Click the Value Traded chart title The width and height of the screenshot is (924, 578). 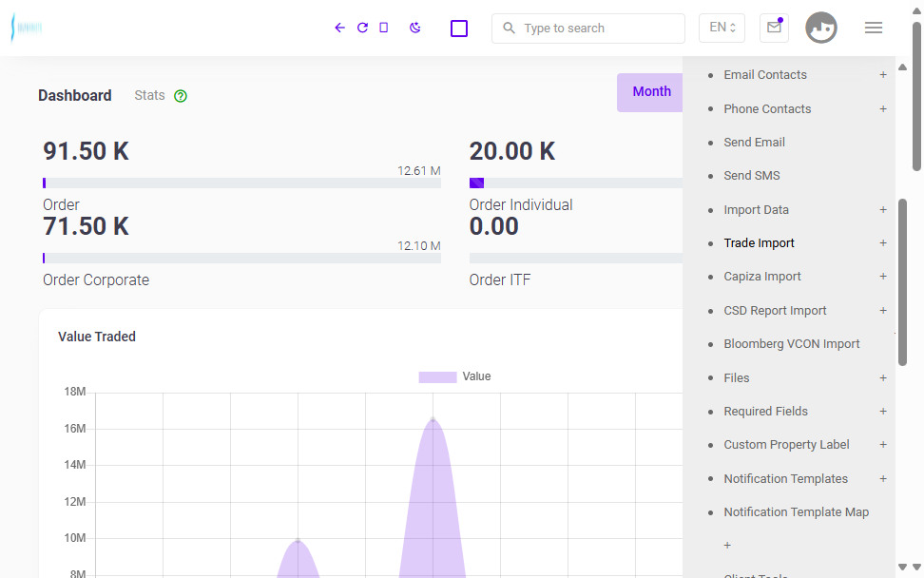tap(97, 337)
